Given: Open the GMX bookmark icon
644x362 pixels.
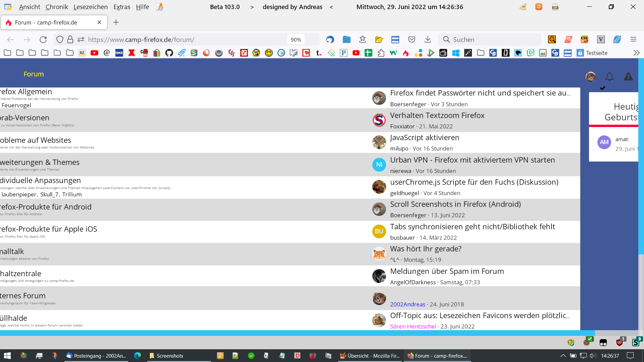Looking at the screenshot, I should (x=119, y=53).
